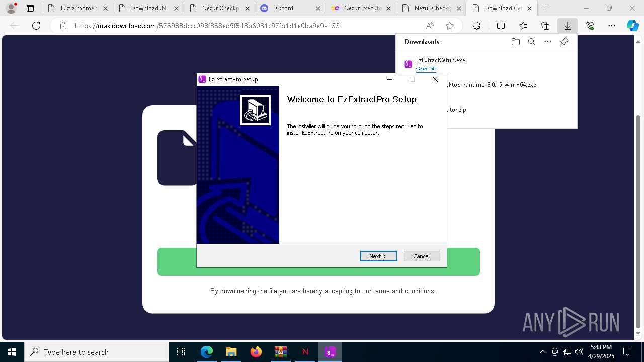The image size is (644, 362).
Task: Click the site lock icon
Action: click(63, 26)
